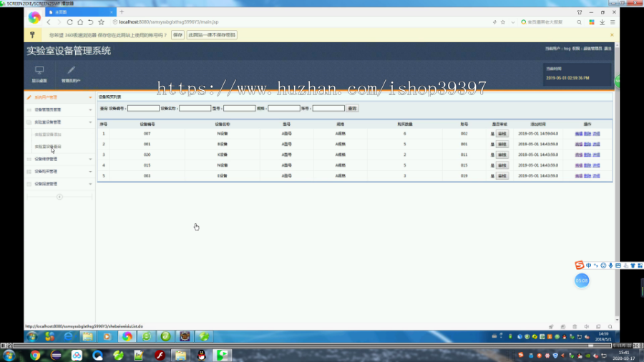The image size is (644, 362).
Task: Click 删除 link for device 001
Action: (x=587, y=144)
